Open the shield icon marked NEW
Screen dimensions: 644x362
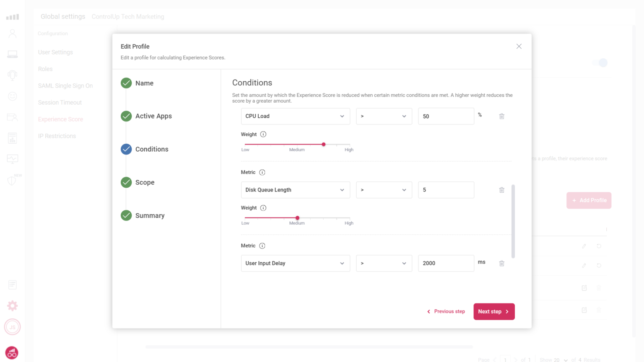(x=12, y=180)
